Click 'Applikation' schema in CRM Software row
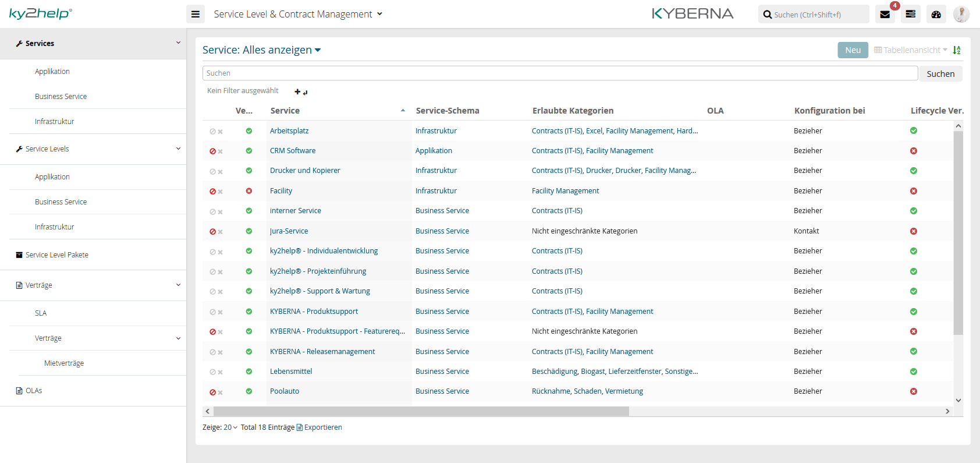This screenshot has height=463, width=980. coord(434,151)
